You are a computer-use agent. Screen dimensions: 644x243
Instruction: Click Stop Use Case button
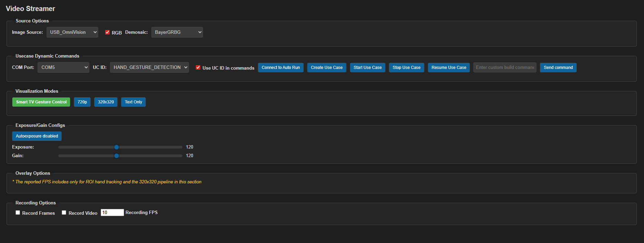pos(406,68)
